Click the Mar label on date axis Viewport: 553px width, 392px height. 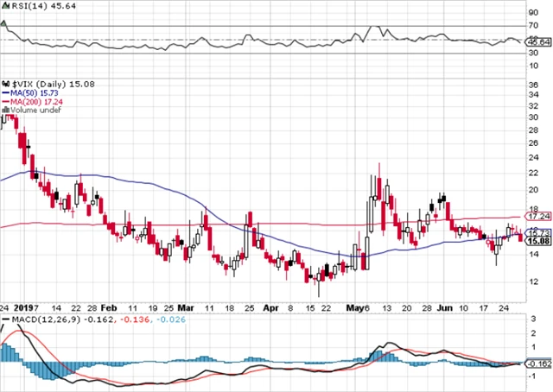click(x=188, y=307)
